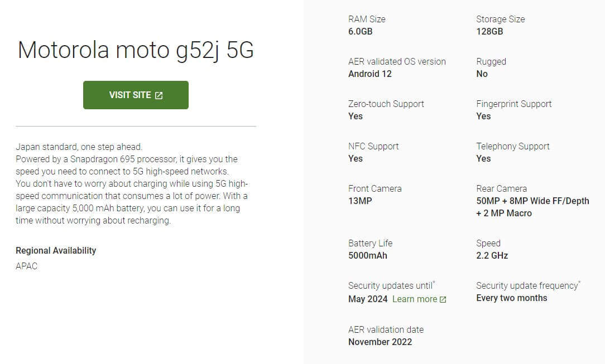Click the Battery Life 5000mAh value
The height and width of the screenshot is (364, 605).
click(368, 256)
